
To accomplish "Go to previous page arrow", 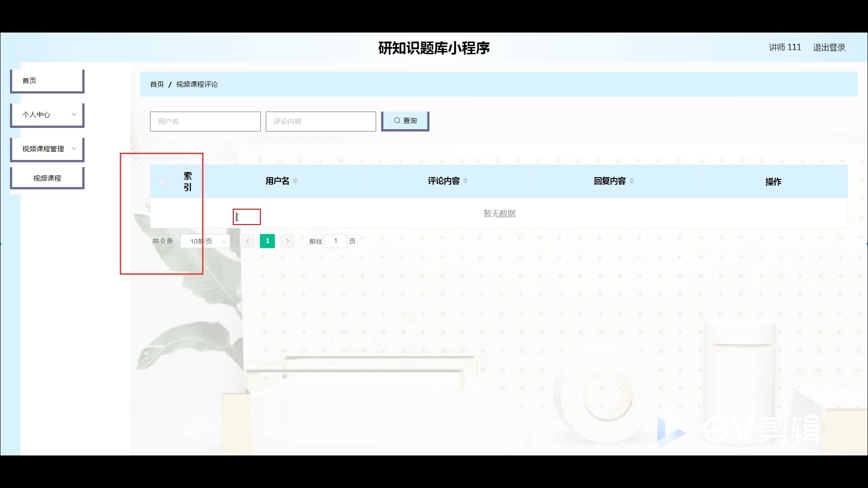I will [x=247, y=241].
